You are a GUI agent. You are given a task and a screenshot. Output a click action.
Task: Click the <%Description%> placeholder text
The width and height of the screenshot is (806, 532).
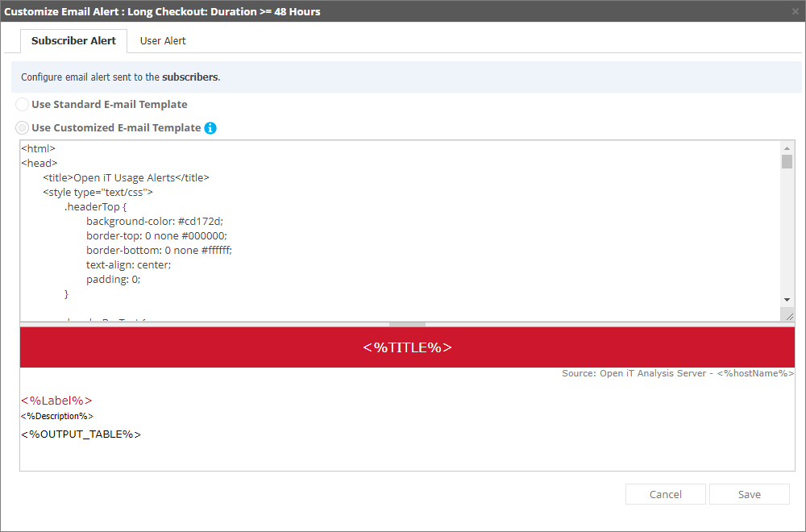tap(56, 416)
